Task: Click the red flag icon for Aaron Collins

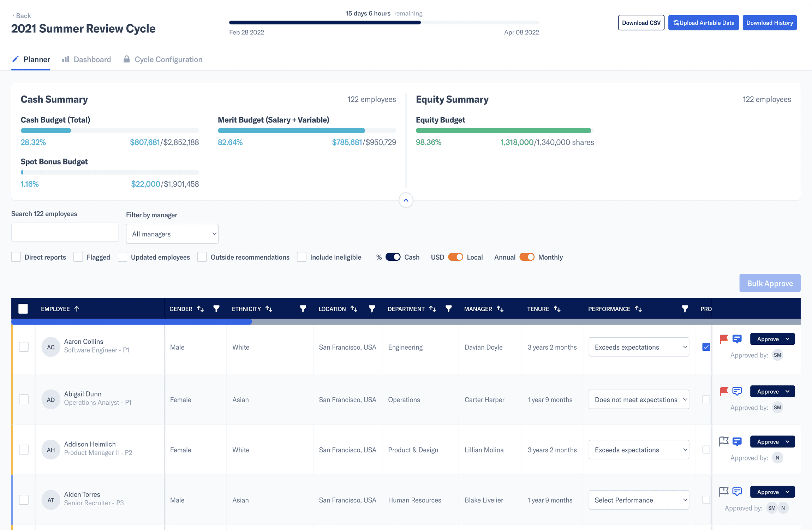Action: [x=724, y=339]
